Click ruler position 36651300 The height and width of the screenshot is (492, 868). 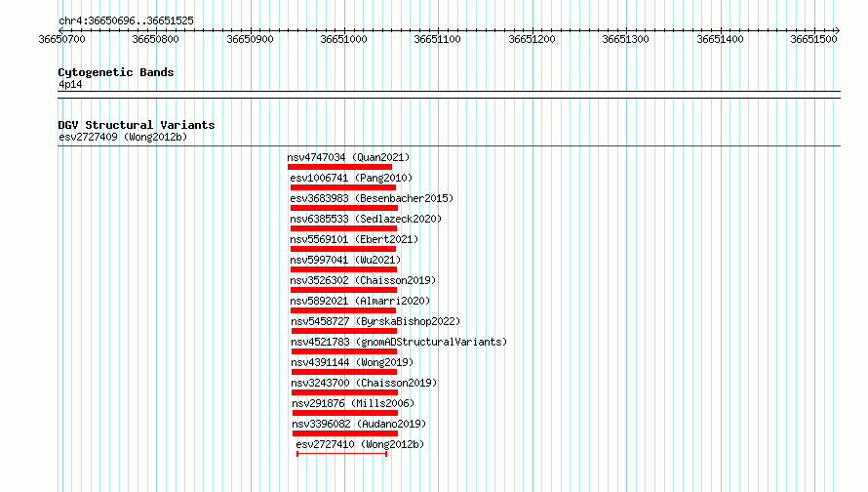pyautogui.click(x=625, y=39)
